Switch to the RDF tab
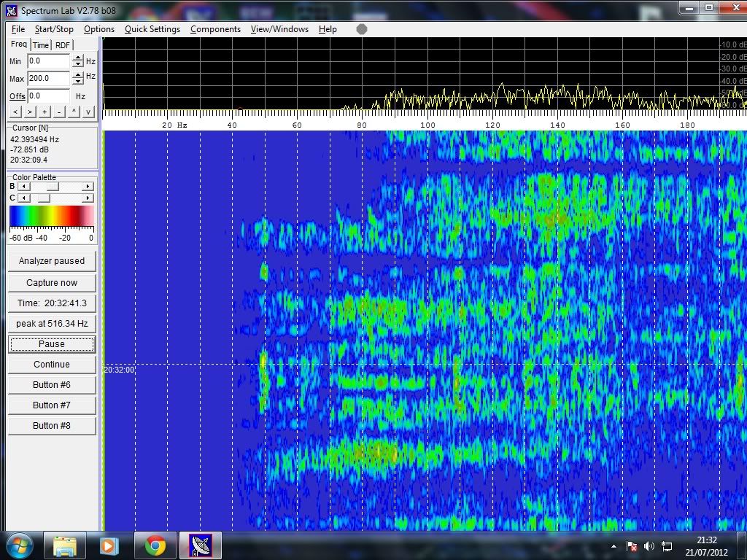 (x=63, y=45)
